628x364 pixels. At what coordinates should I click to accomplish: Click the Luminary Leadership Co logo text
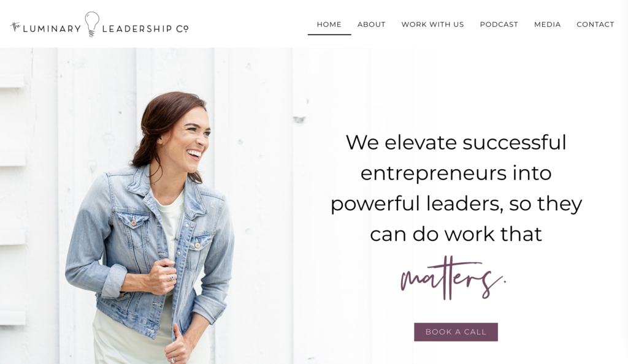99,25
